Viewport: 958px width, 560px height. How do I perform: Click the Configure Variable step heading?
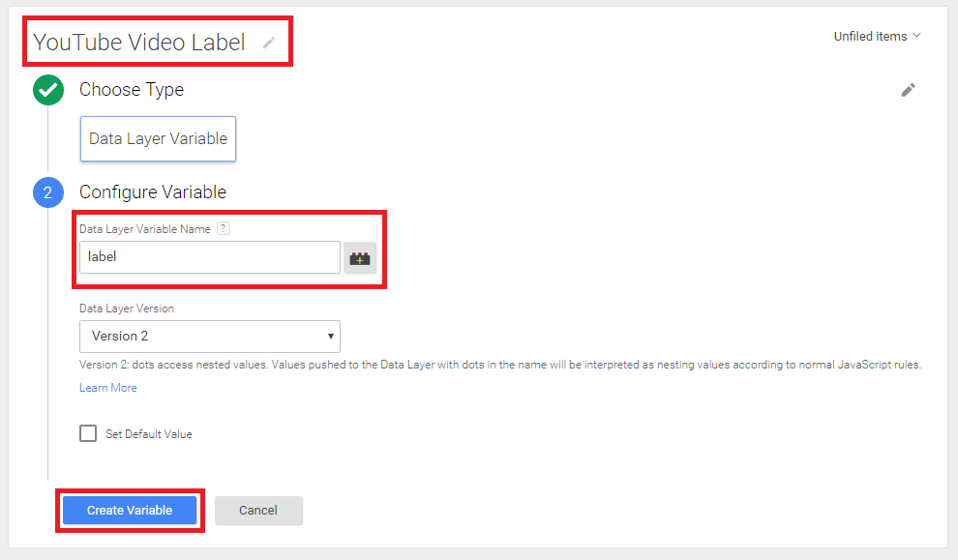(x=153, y=192)
